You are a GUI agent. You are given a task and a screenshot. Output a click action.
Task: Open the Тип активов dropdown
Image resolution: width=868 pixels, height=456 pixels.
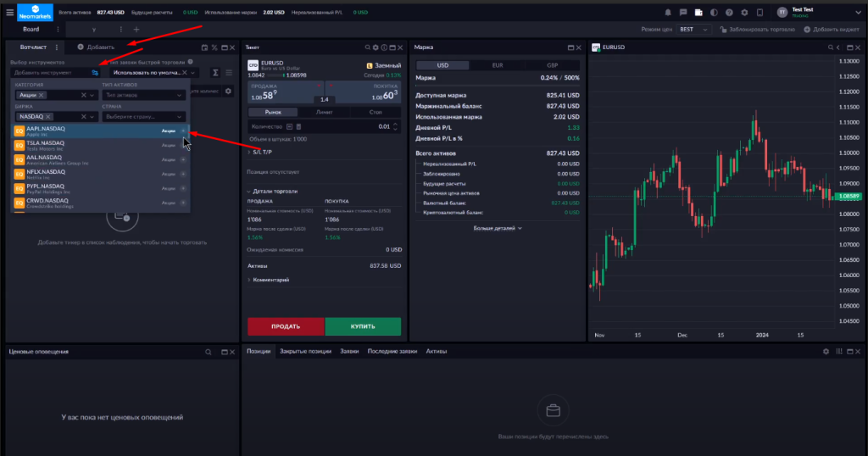(x=143, y=95)
